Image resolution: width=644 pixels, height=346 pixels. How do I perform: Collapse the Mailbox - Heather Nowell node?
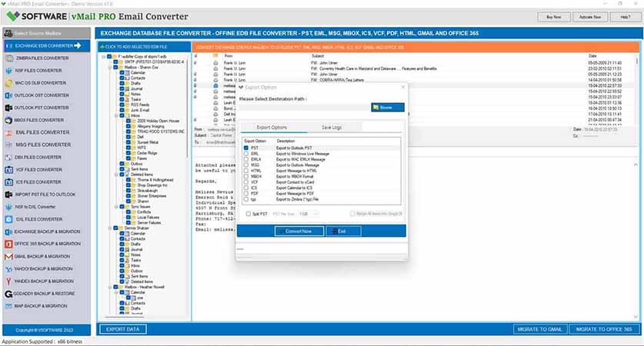click(x=110, y=287)
